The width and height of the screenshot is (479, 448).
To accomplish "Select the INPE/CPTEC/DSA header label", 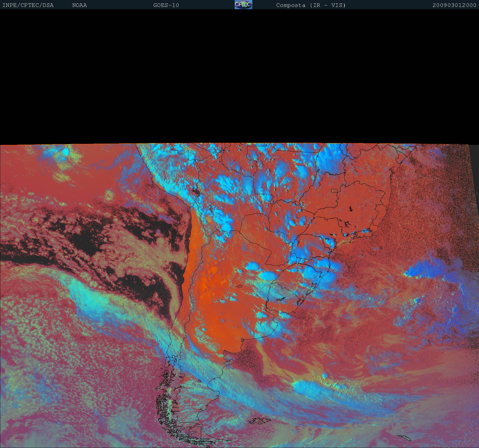I will pos(28,5).
